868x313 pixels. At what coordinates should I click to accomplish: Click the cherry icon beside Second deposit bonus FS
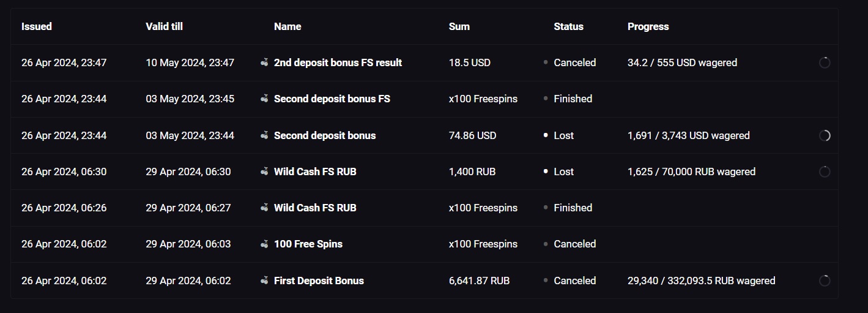tap(264, 99)
